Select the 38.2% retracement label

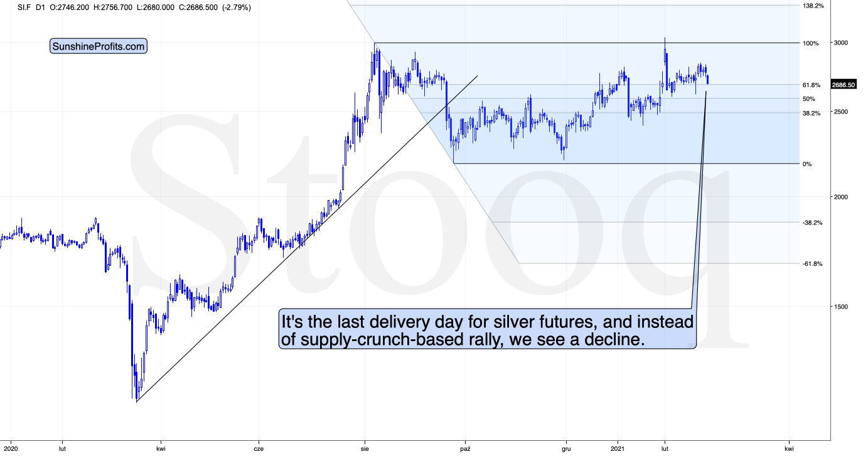point(812,113)
